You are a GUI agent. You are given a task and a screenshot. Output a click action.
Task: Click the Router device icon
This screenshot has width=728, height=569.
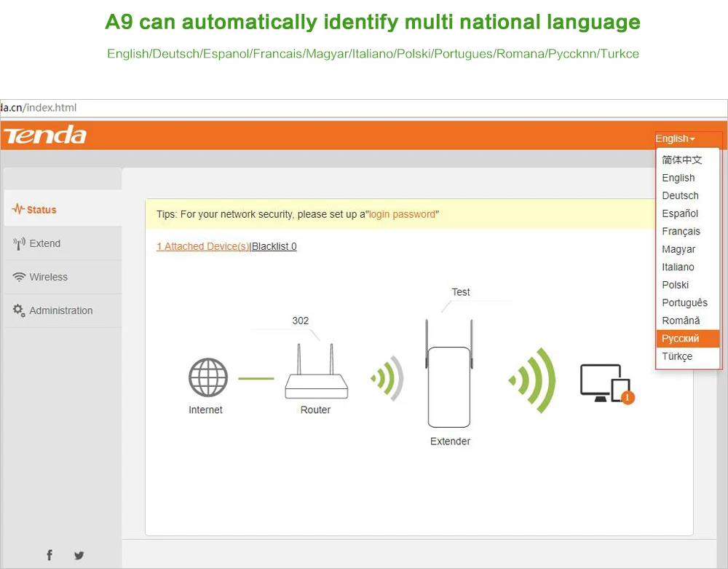(x=316, y=371)
